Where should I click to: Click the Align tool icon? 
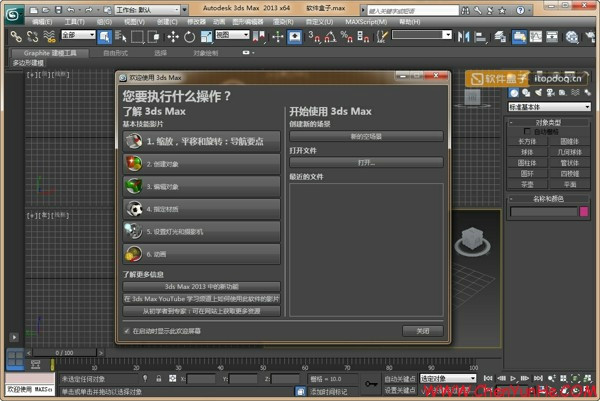pos(480,37)
